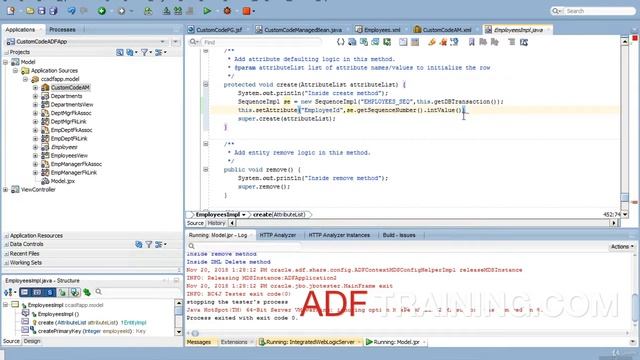
Task: Click the Save All icon
Action: [x=53, y=11]
